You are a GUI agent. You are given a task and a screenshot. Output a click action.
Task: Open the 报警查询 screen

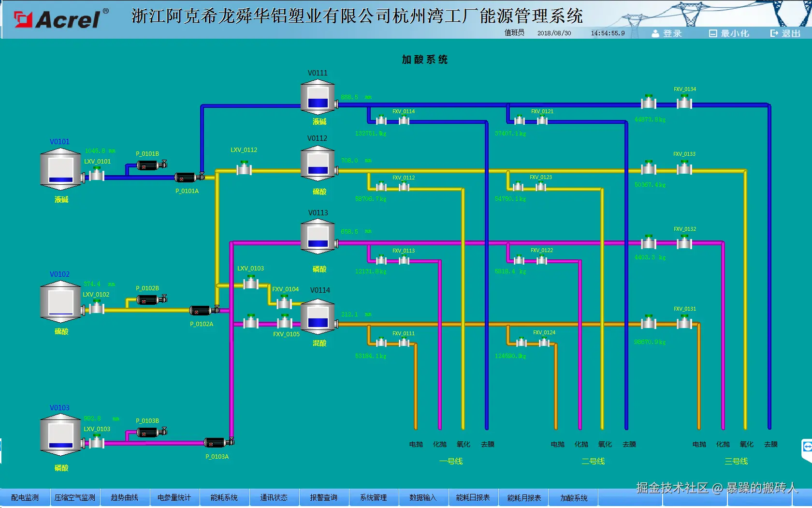tap(324, 497)
